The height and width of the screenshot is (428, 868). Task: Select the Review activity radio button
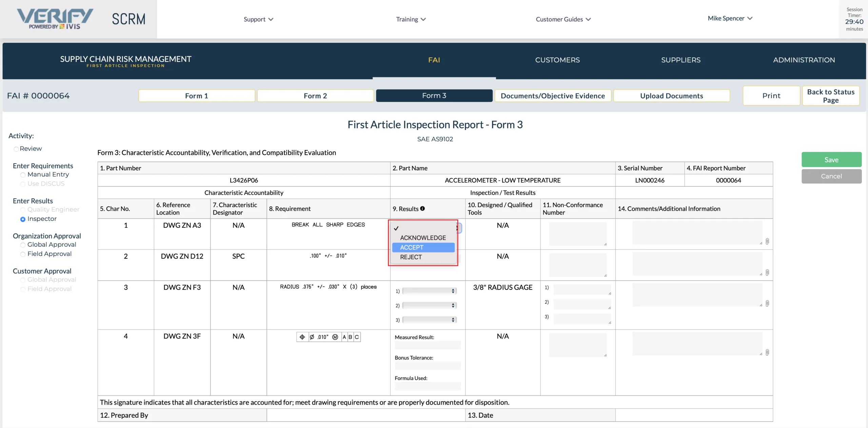click(x=16, y=149)
